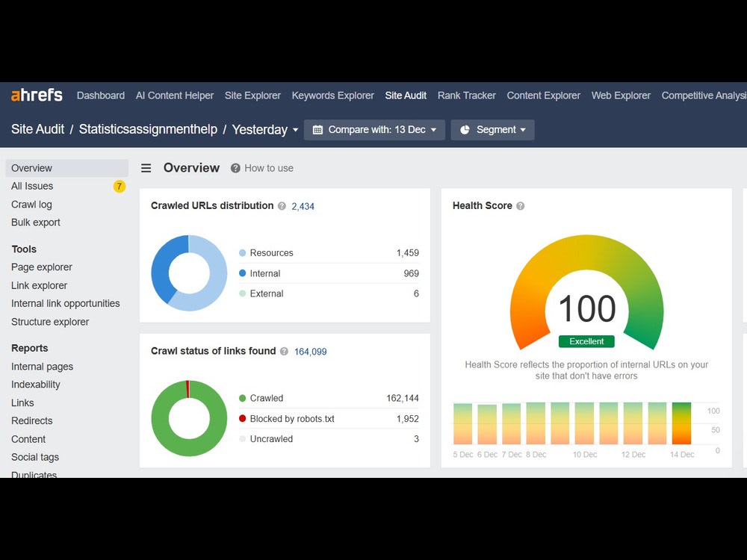Open Content Explorer
Screen dimensions: 747x560
(543, 96)
